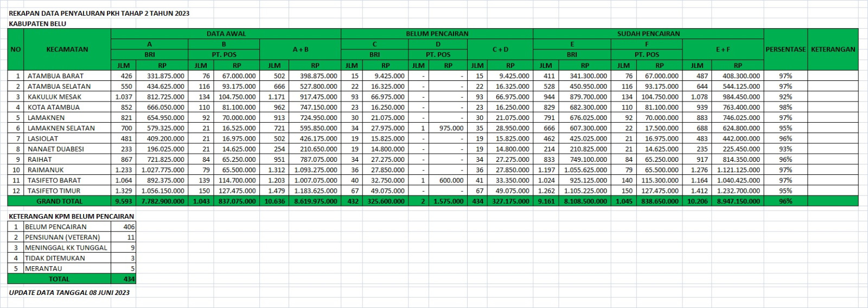868x308 pixels.
Task: Select the 'GRAND TOTAL' label cell
Action: pos(60,201)
